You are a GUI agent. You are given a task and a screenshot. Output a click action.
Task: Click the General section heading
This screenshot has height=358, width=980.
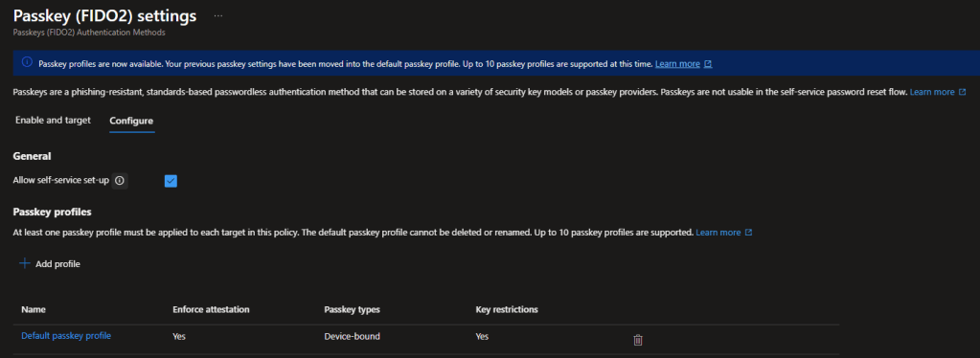32,156
